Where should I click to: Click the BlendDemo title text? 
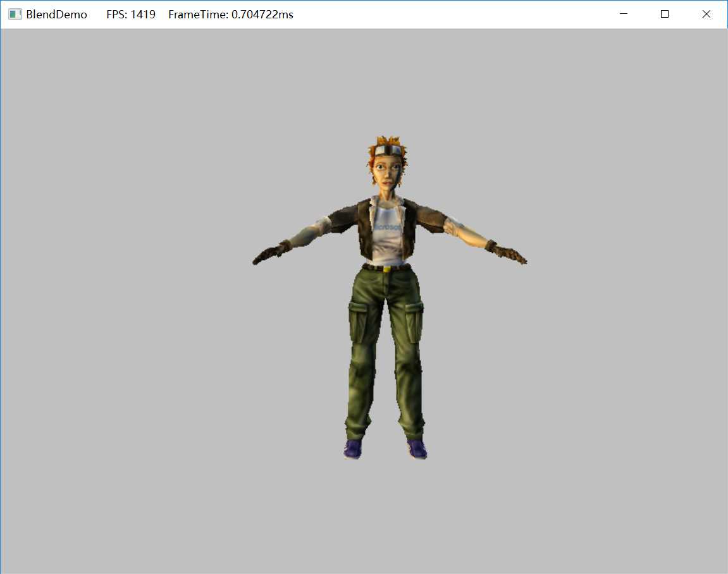57,15
